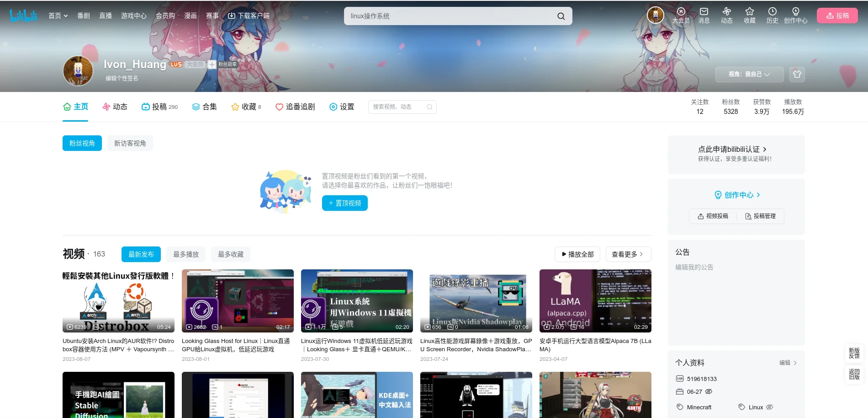Click the 置顶视频 button
The height and width of the screenshot is (418, 868).
pyautogui.click(x=344, y=203)
